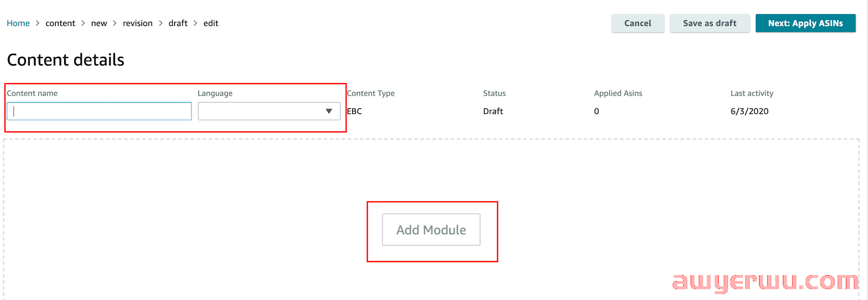Click the Add Module button
Viewport: 868px width, 300px height.
click(x=431, y=229)
